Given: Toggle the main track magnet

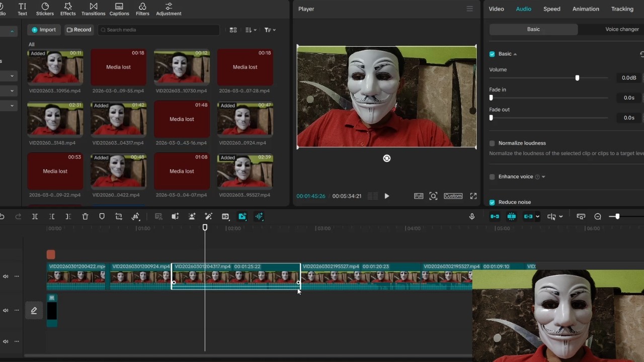Looking at the screenshot, I should point(495,217).
